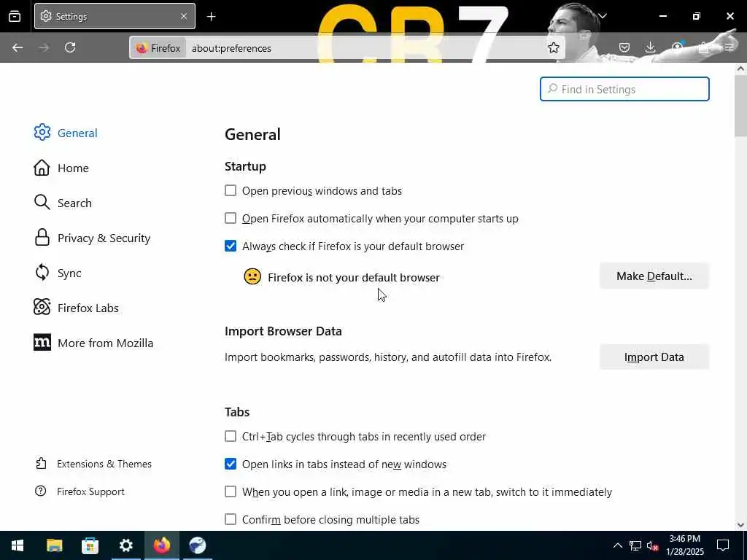Uncheck Open links in tabs instead of new windows

point(231,464)
